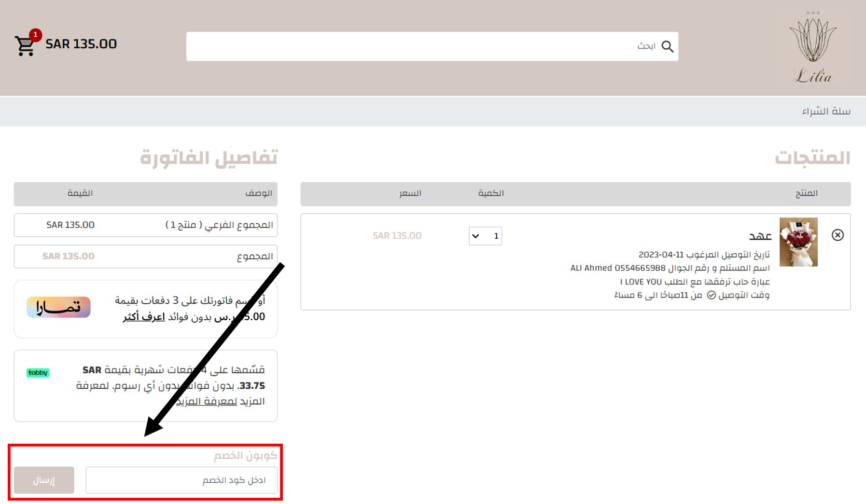
Task: Click the ابحث search field
Action: pyautogui.click(x=434, y=46)
